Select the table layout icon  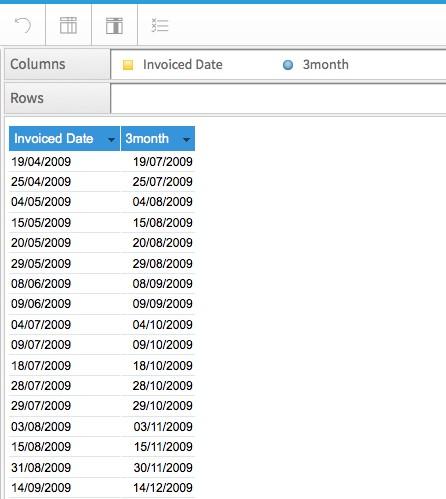click(68, 25)
